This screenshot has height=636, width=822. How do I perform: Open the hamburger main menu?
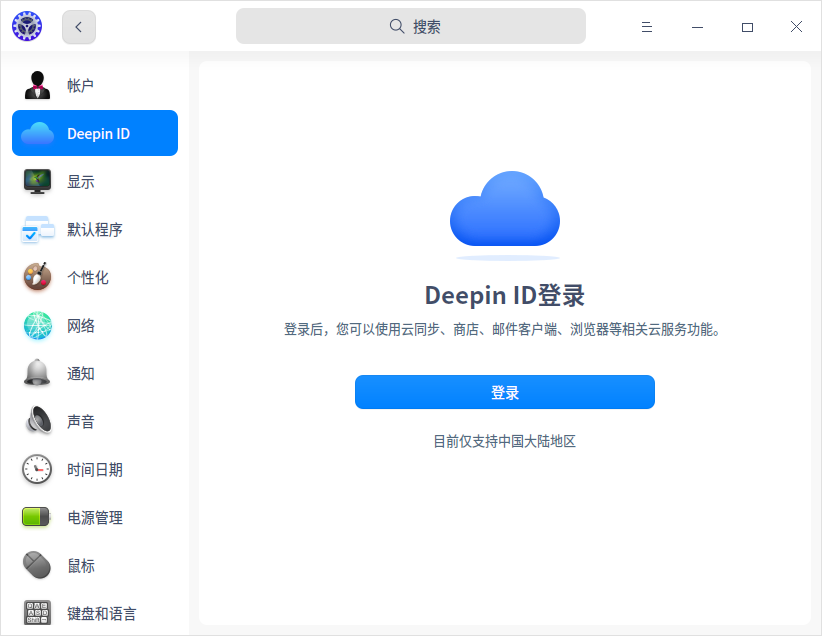(x=647, y=27)
